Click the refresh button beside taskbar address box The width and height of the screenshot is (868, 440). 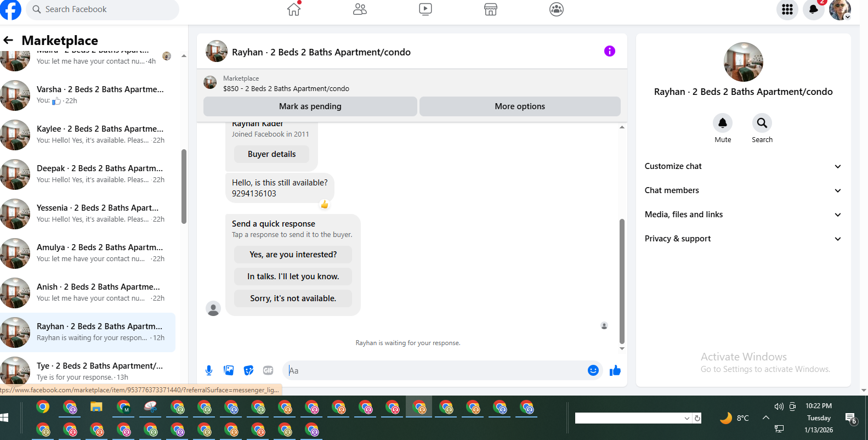[x=697, y=418]
